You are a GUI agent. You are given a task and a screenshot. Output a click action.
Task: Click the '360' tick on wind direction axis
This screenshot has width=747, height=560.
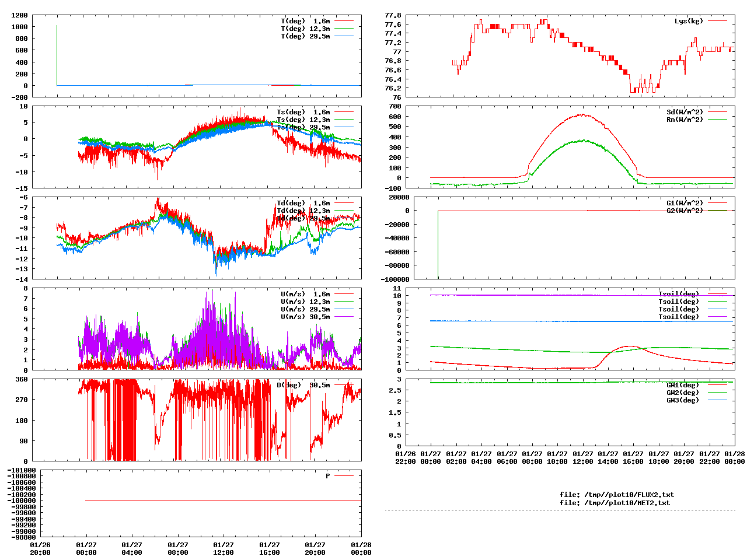click(x=22, y=379)
